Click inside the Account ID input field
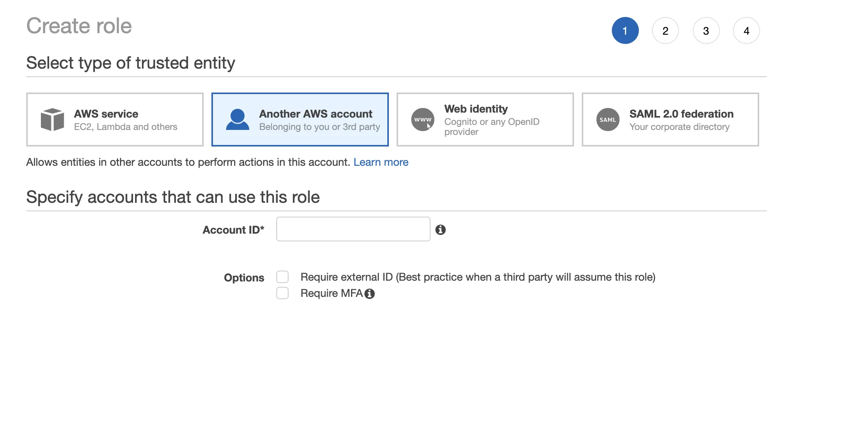Screen dimensions: 868x448 [x=352, y=229]
